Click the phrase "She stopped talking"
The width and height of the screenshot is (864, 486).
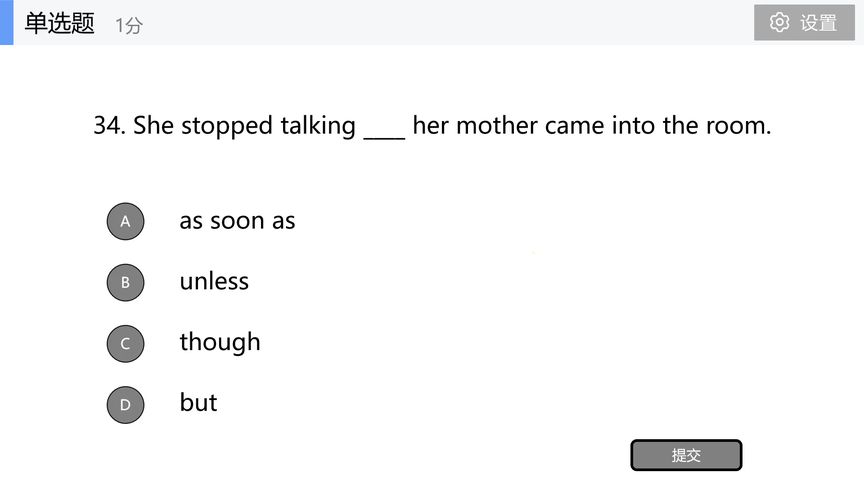tap(244, 126)
